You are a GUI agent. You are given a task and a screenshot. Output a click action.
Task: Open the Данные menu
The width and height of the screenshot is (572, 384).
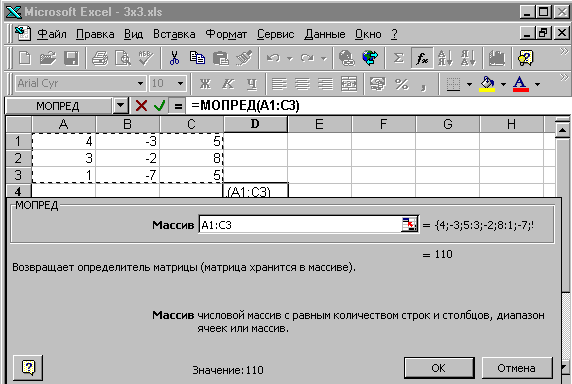click(x=325, y=34)
